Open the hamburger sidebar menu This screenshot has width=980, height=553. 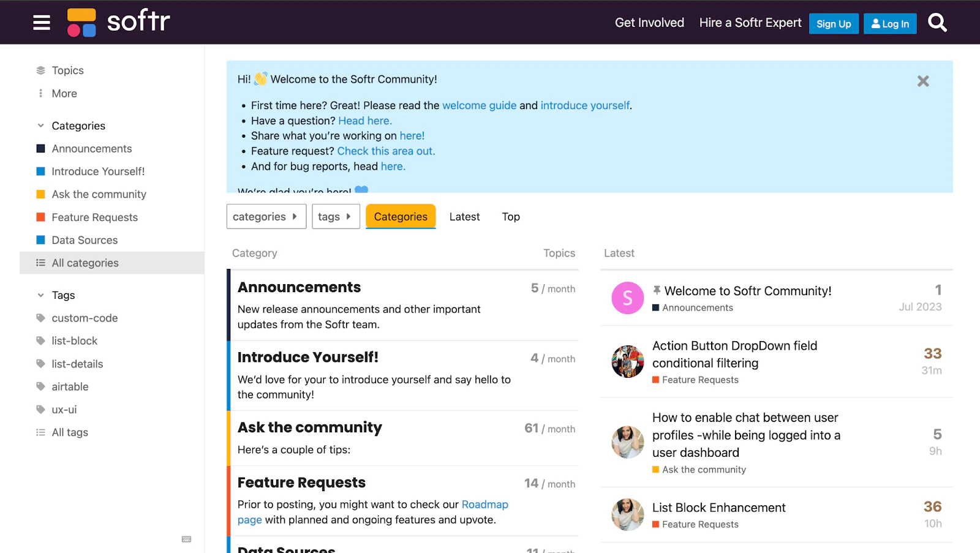pos(42,23)
